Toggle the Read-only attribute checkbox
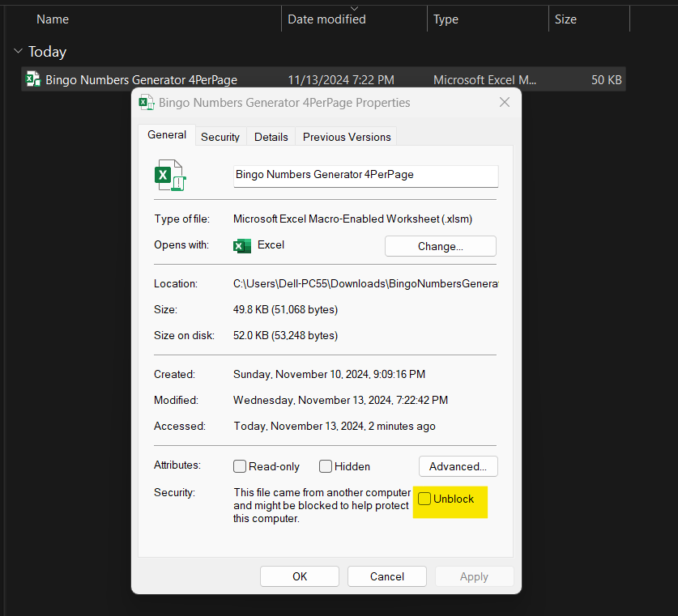This screenshot has height=616, width=678. click(x=240, y=466)
